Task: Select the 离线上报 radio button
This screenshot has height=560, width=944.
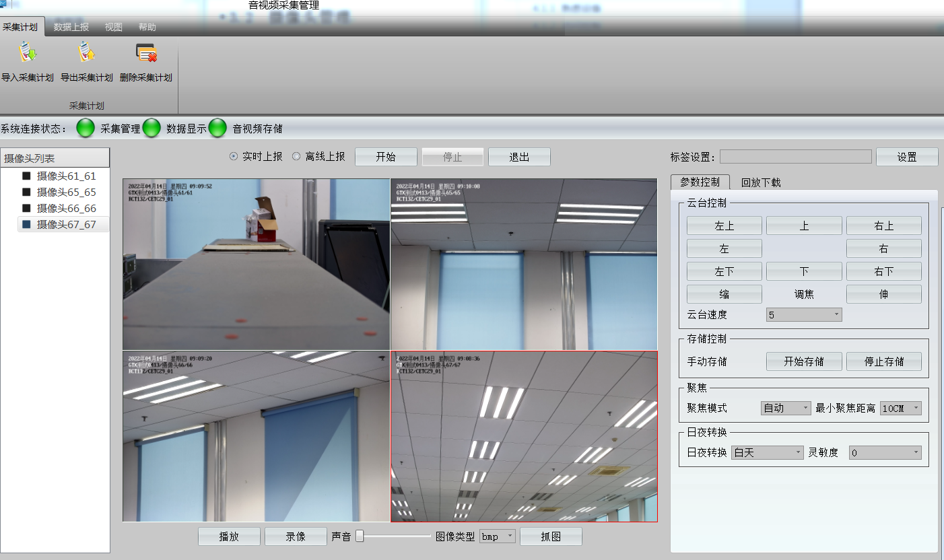Action: pos(296,157)
